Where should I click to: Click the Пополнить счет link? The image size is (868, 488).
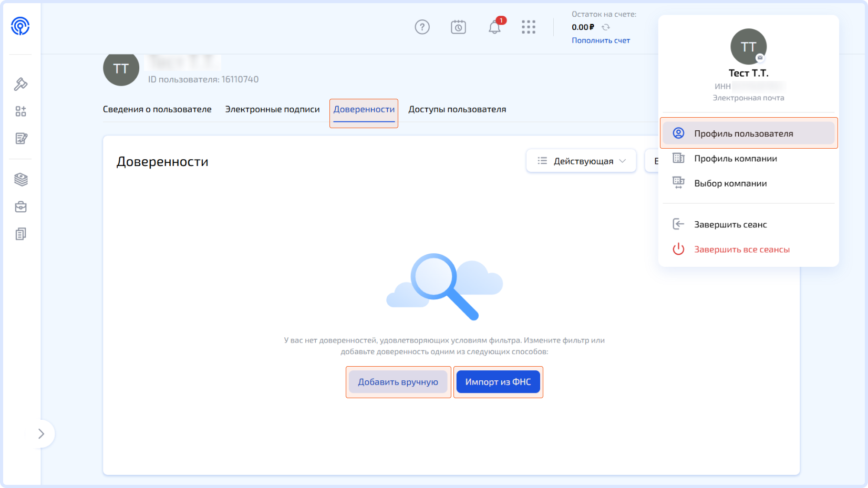601,40
